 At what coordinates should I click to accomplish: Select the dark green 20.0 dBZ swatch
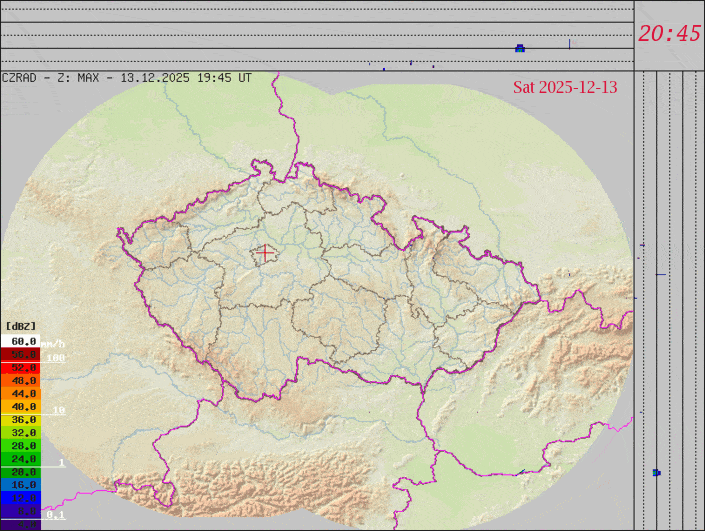tap(22, 471)
